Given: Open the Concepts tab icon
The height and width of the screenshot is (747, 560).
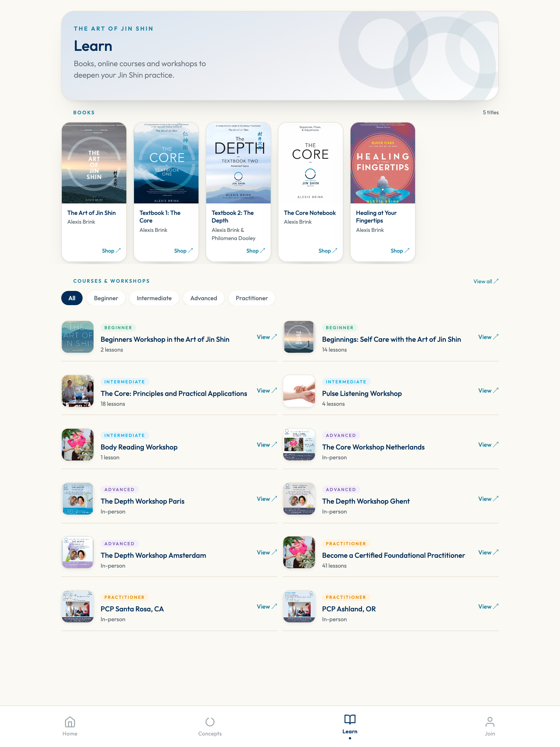Looking at the screenshot, I should click(210, 722).
